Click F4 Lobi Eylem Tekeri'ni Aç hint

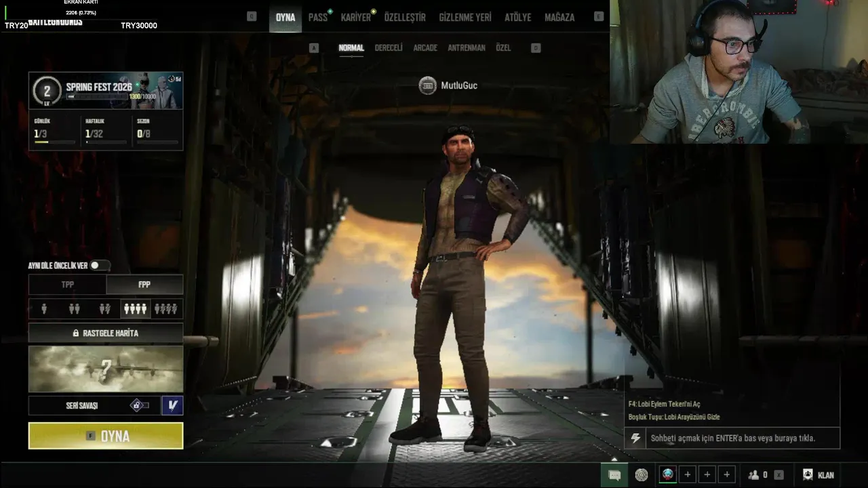point(664,404)
